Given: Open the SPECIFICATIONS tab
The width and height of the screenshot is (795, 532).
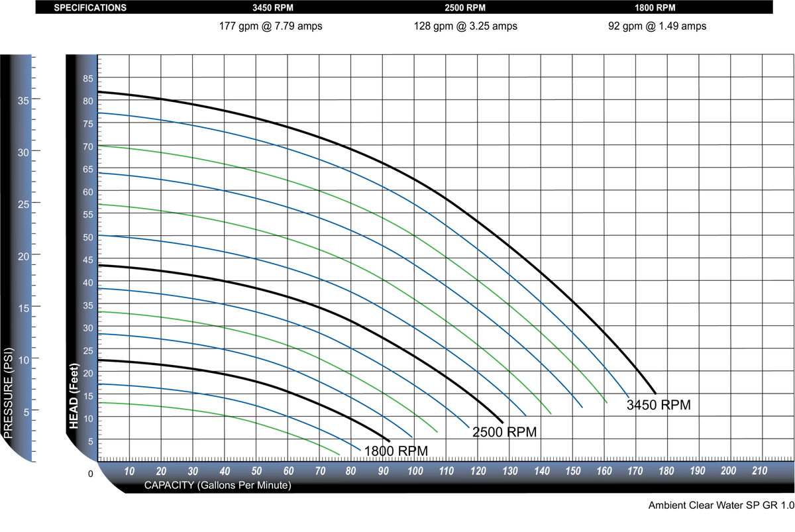Looking at the screenshot, I should (x=89, y=9).
